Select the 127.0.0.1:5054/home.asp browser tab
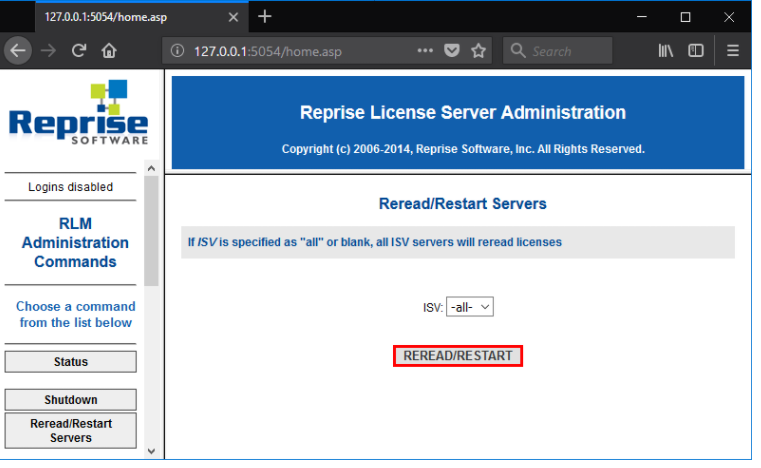The image size is (761, 468). [x=142, y=17]
